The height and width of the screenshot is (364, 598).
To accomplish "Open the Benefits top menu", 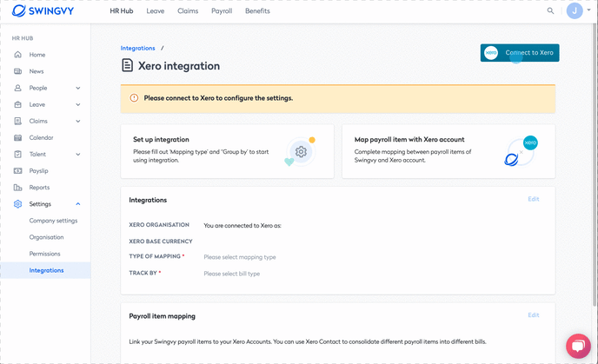I will tap(257, 11).
